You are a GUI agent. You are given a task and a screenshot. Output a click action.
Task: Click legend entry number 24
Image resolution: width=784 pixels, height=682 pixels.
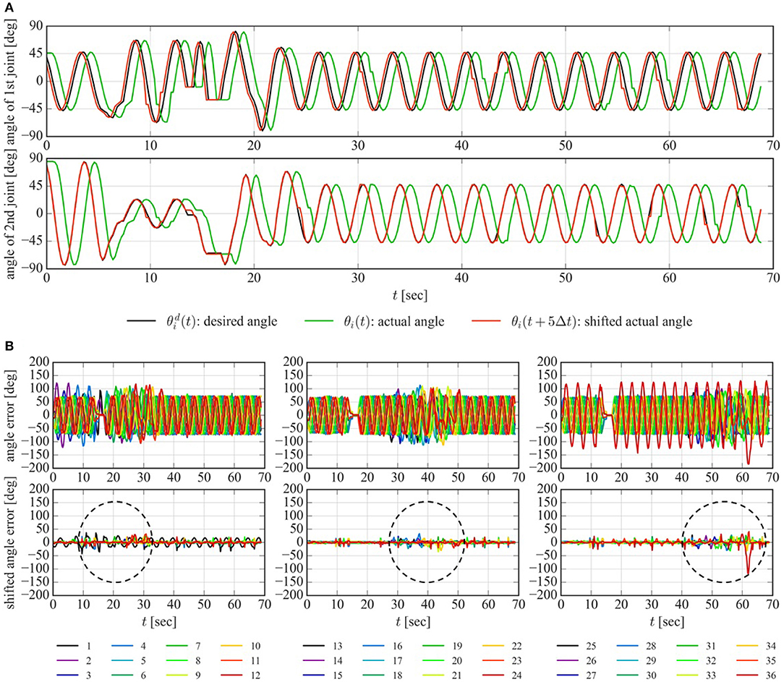[x=517, y=675]
